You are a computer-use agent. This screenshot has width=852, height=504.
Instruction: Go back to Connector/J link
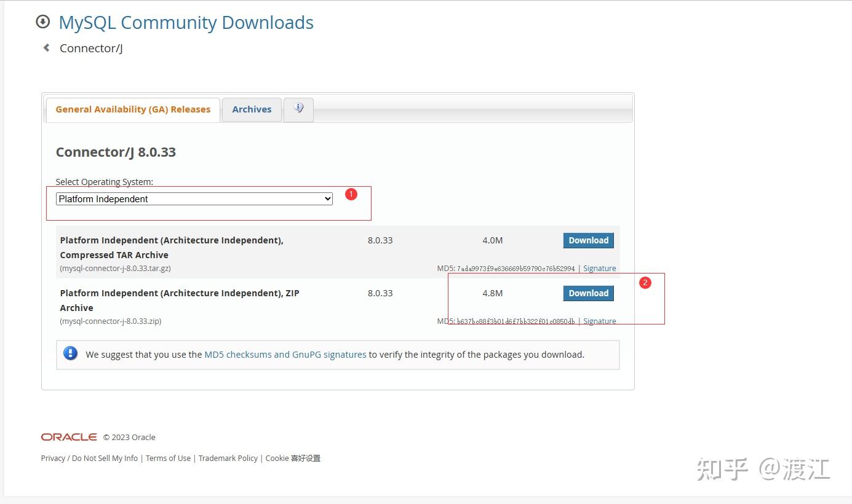tap(91, 48)
